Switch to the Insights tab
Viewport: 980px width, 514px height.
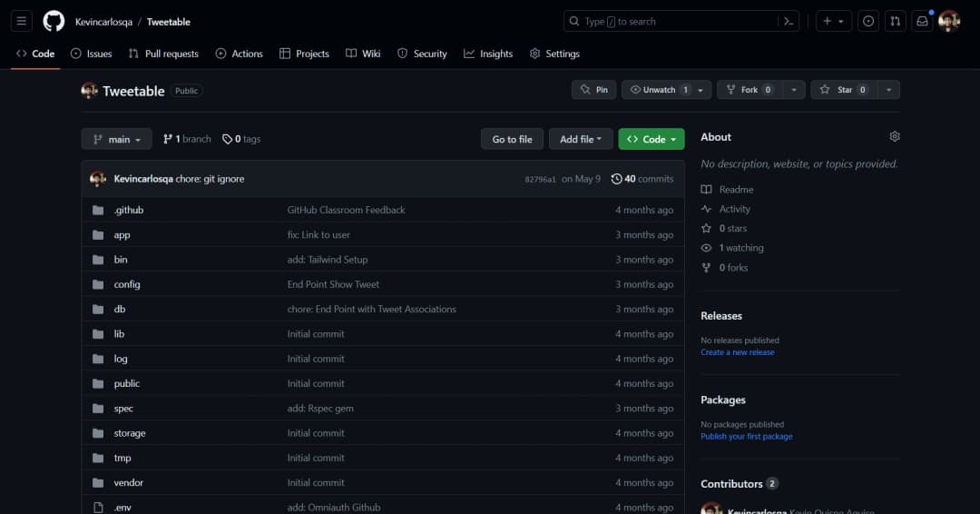pyautogui.click(x=488, y=54)
